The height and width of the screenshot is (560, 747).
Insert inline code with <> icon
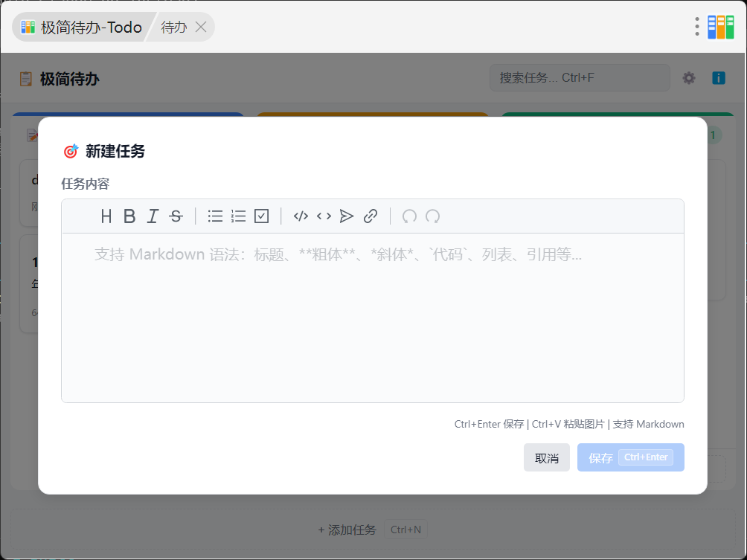coord(324,216)
